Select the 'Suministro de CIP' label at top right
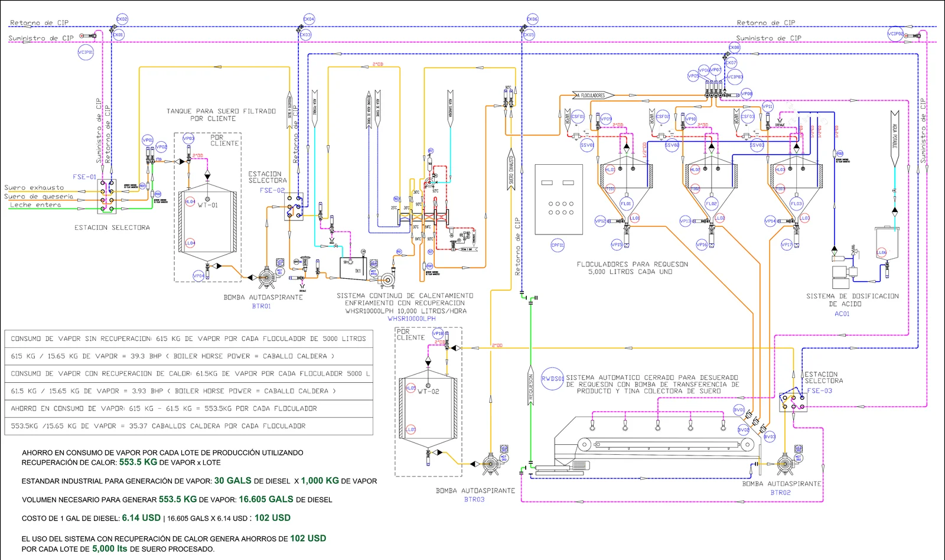The width and height of the screenshot is (945, 560). click(768, 38)
